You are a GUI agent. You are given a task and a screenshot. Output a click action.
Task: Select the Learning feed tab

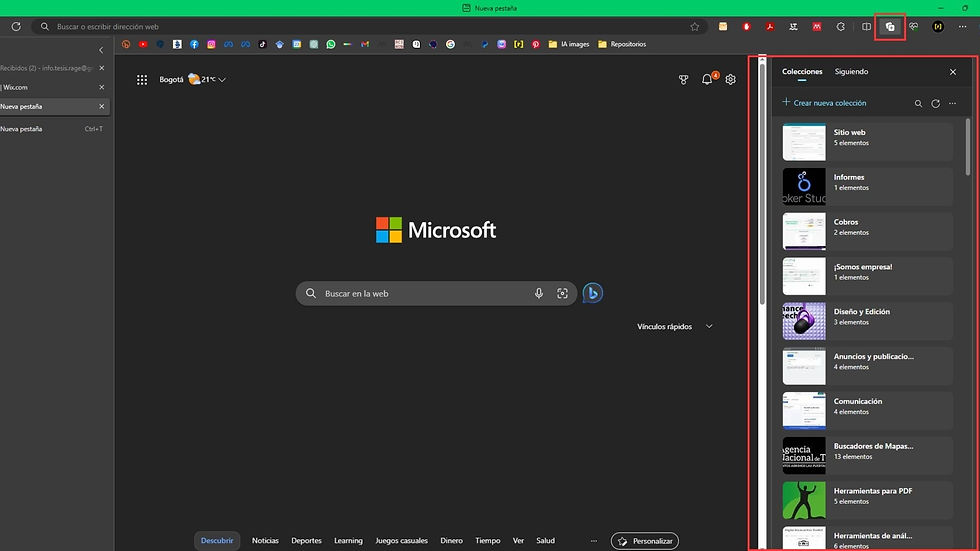[348, 540]
